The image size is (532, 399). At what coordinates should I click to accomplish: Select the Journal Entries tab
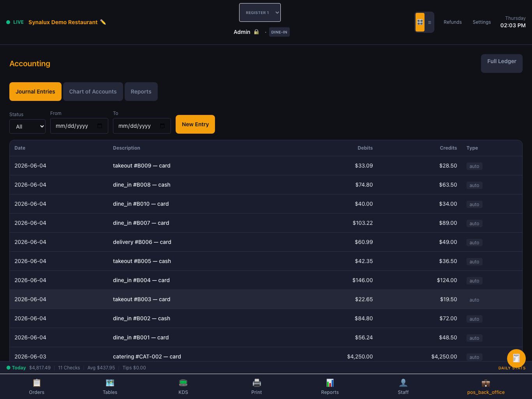pyautogui.click(x=35, y=92)
